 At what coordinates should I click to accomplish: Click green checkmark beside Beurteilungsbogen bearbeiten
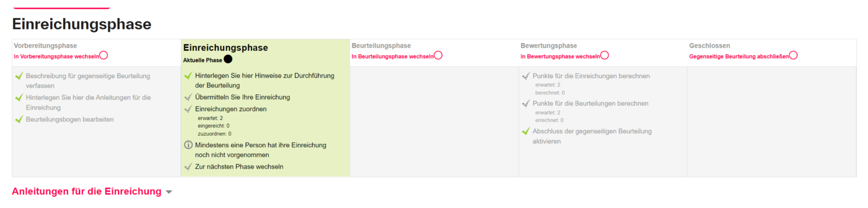(x=19, y=119)
